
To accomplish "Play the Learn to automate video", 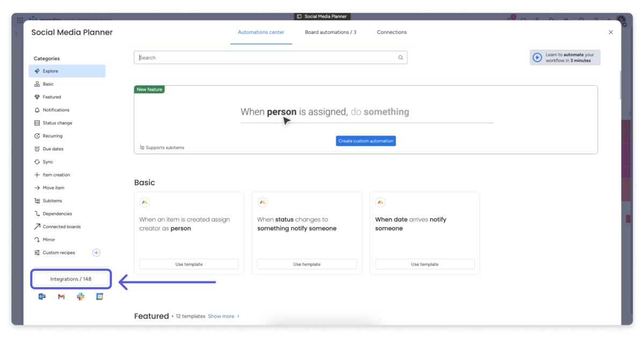I will [537, 57].
